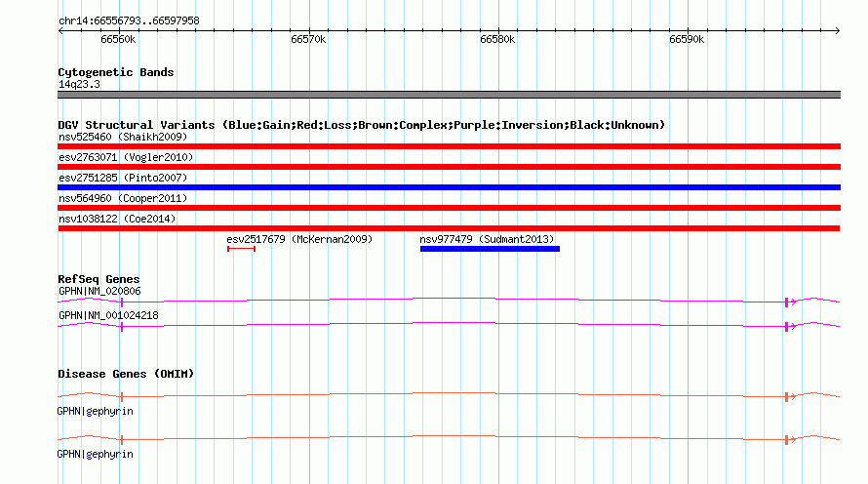Click exon arrow at right end of GPHN|NM_001024218
Viewport: 868px width, 484px height.
(x=791, y=327)
